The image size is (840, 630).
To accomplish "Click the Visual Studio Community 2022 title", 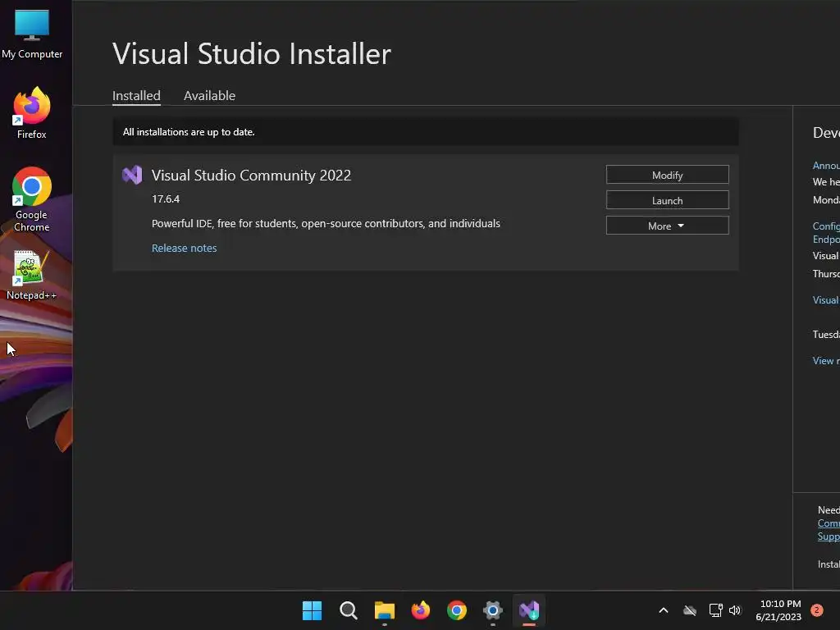I will pos(251,176).
